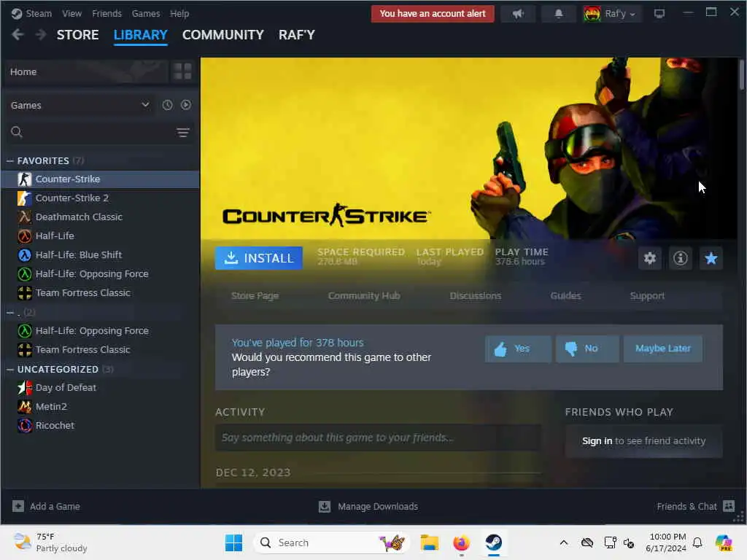Open Games filter dropdown
Viewport: 747px width, 560px height.
point(80,105)
